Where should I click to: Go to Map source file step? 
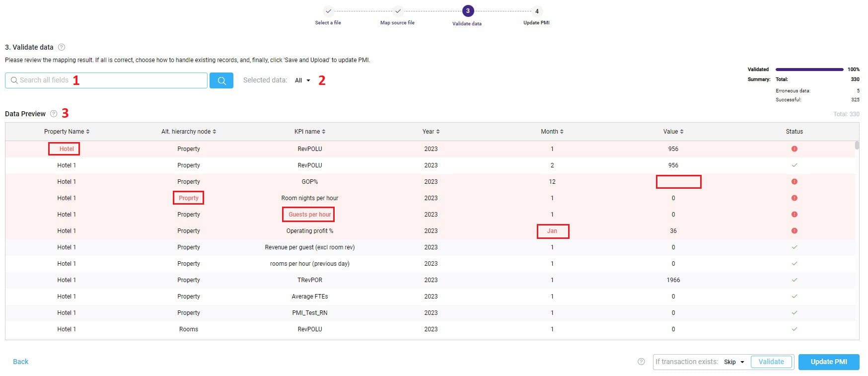(398, 11)
